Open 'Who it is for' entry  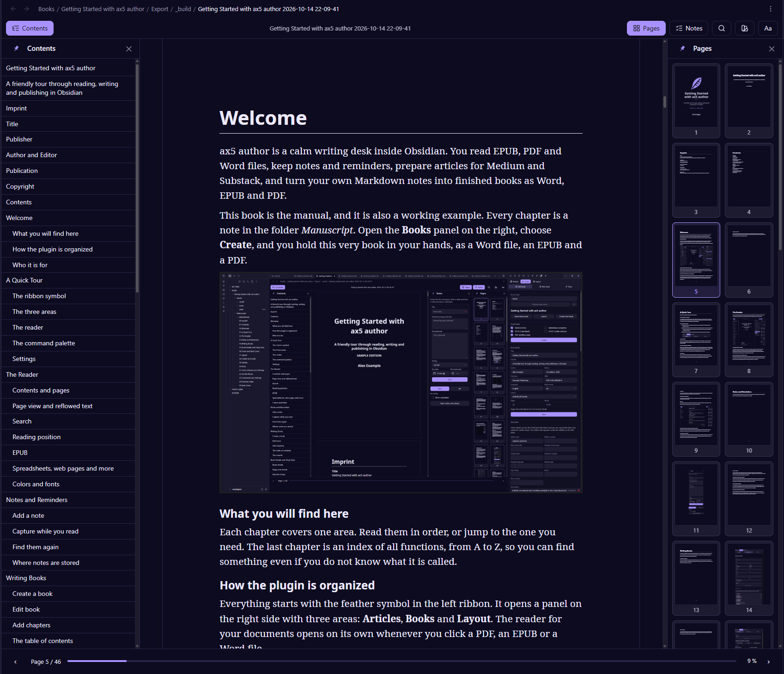(x=68, y=265)
